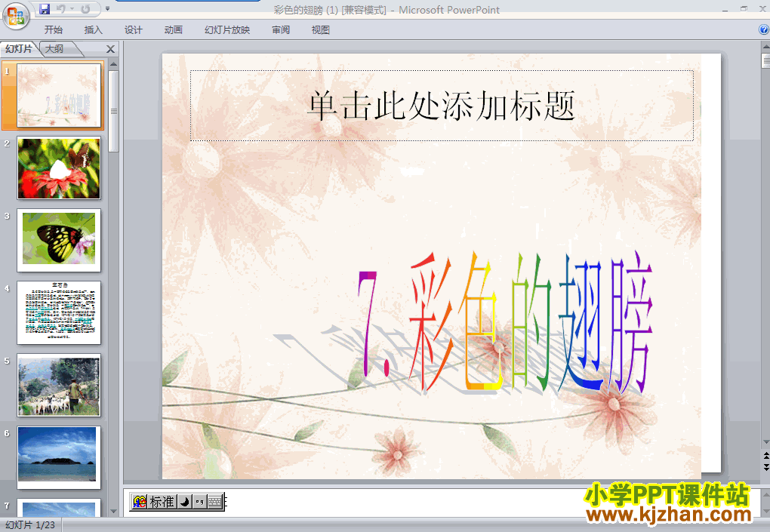
Task: Redo the last undone action
Action: click(x=85, y=9)
